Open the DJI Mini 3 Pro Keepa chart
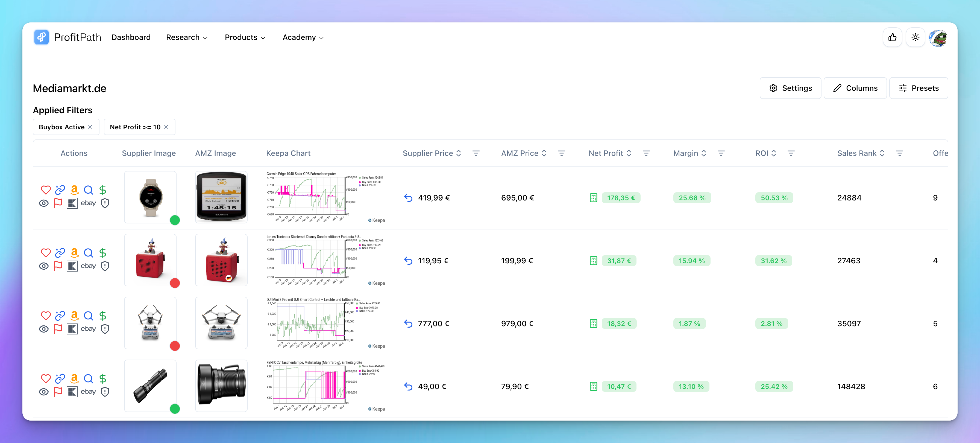Image resolution: width=980 pixels, height=443 pixels. pos(326,323)
